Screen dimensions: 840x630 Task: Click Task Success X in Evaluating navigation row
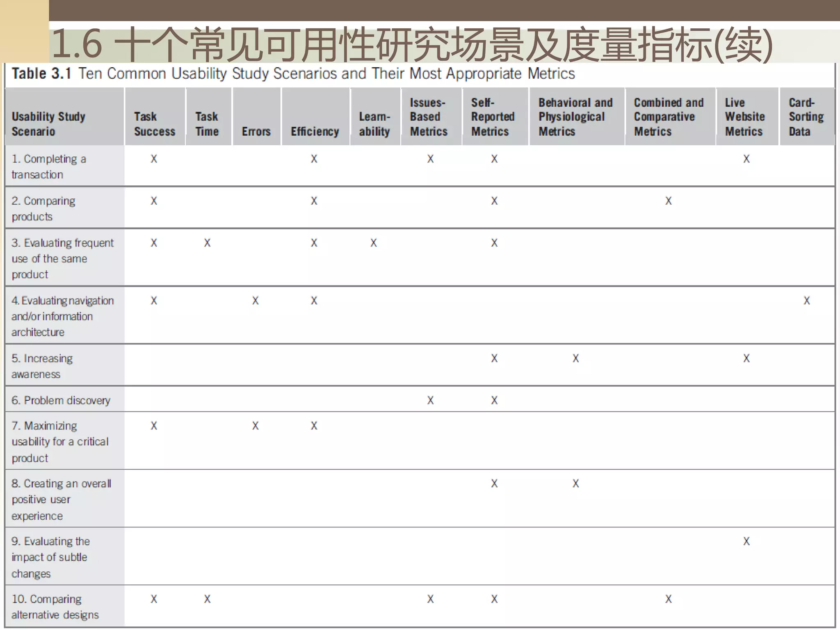click(154, 301)
